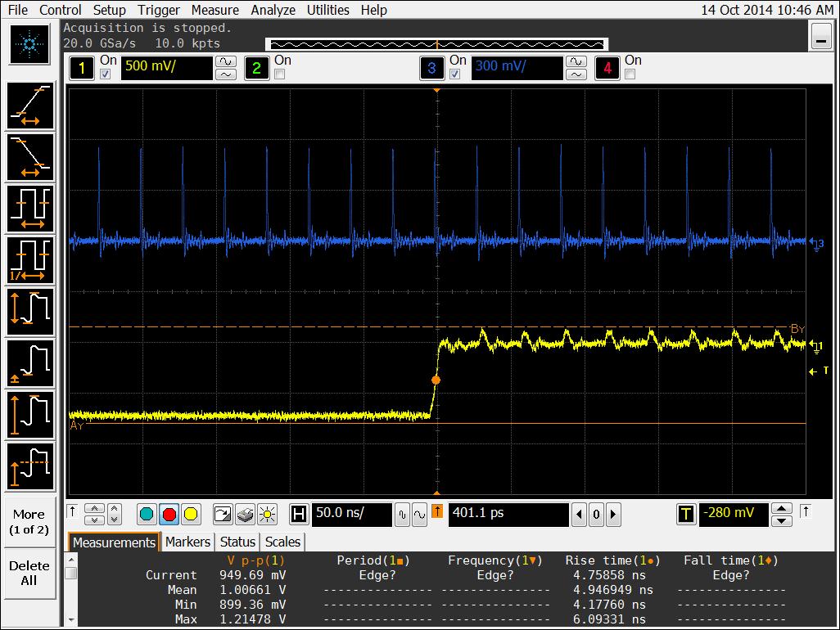
Task: Click the red Stop acquisition button
Action: [x=169, y=515]
